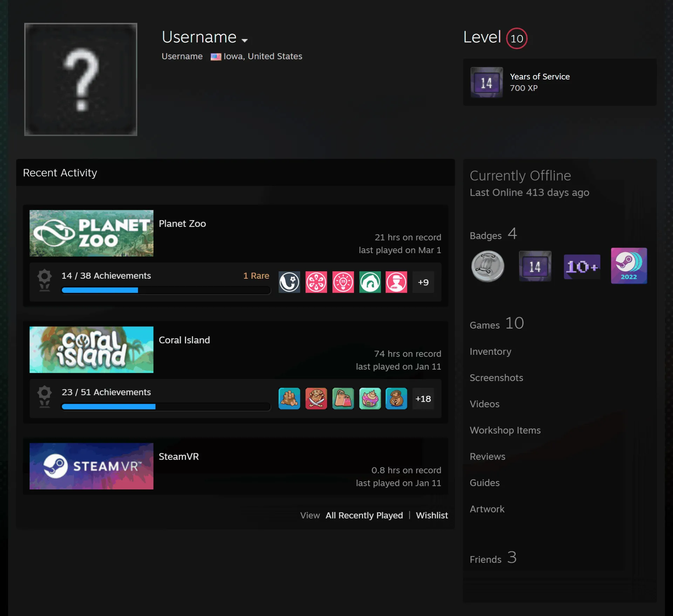Screen dimensions: 673x616
Task: Open the Coral Island title link
Action: 184,340
